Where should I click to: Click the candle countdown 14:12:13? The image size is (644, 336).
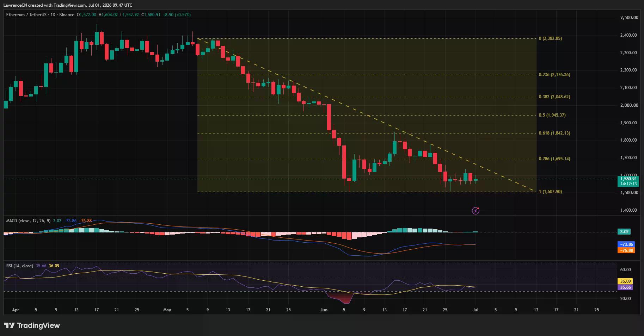click(628, 184)
